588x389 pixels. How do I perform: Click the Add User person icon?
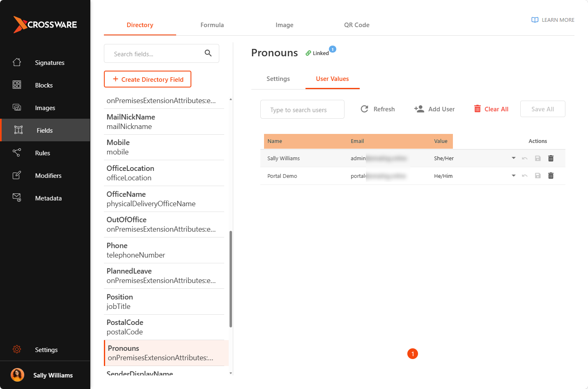[x=419, y=109]
